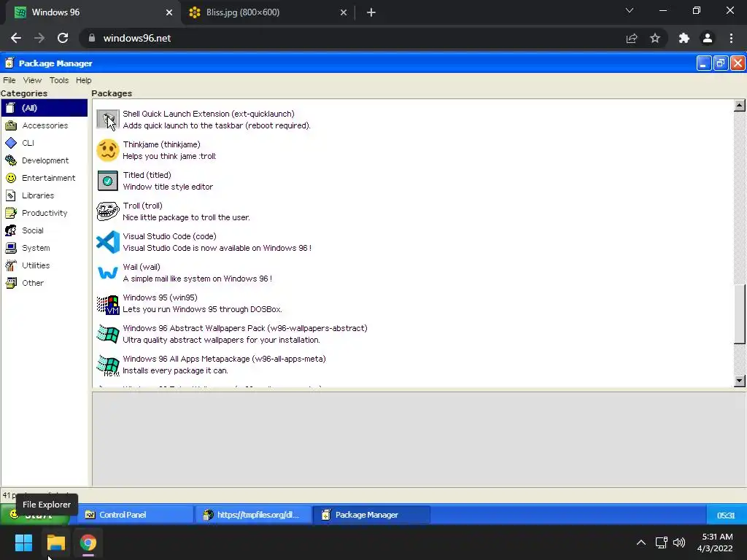The width and height of the screenshot is (747, 560).
Task: Click 'Thinkjame (thinkjame)' package title
Action: point(161,145)
